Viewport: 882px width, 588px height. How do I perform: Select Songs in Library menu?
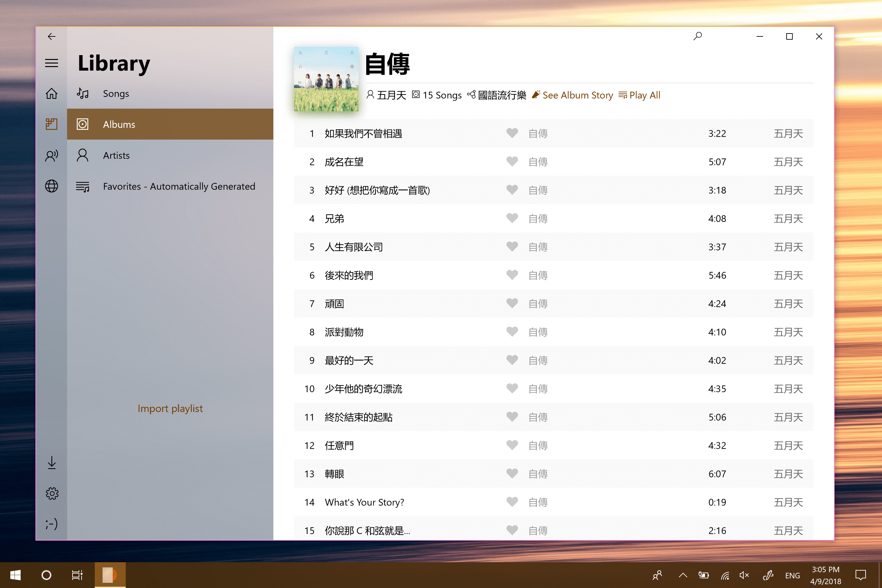(x=116, y=93)
